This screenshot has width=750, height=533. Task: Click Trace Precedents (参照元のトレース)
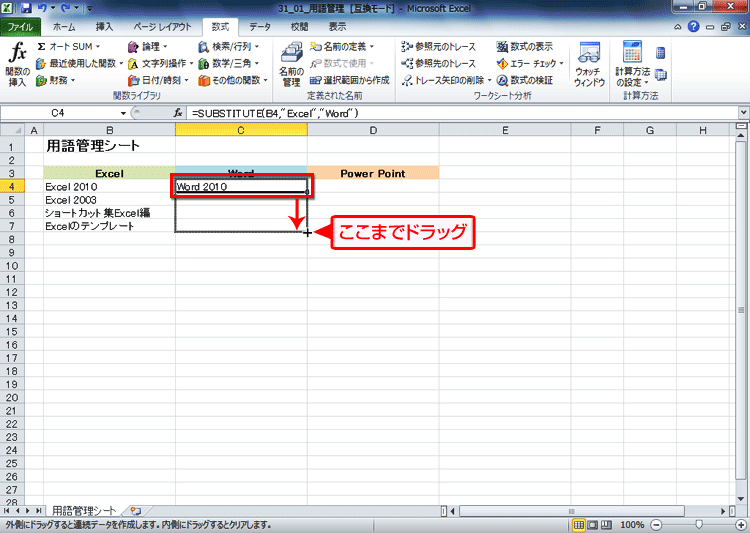(439, 46)
